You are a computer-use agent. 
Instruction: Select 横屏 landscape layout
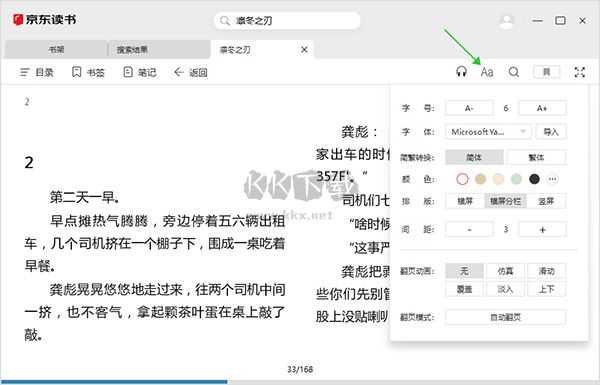[465, 201]
